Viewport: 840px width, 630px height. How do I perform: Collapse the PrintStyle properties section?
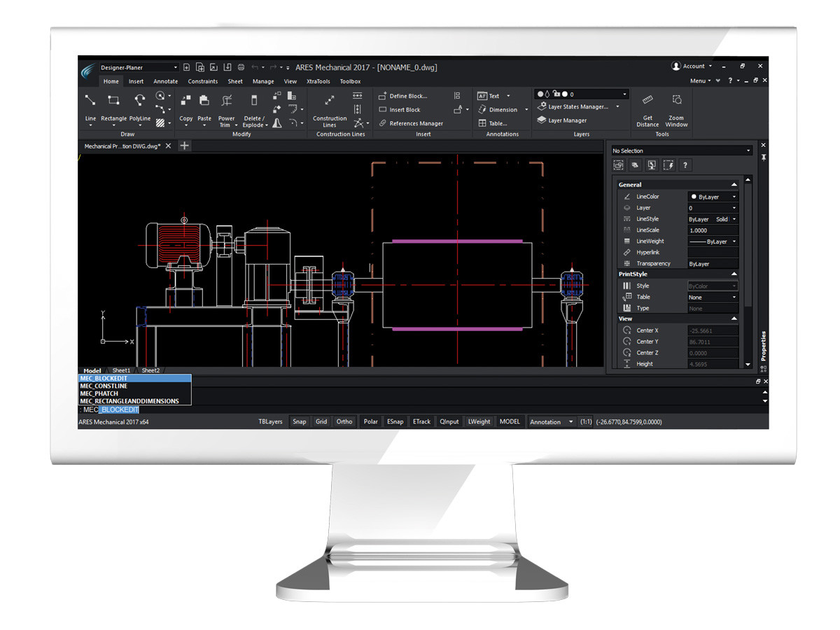pos(734,274)
